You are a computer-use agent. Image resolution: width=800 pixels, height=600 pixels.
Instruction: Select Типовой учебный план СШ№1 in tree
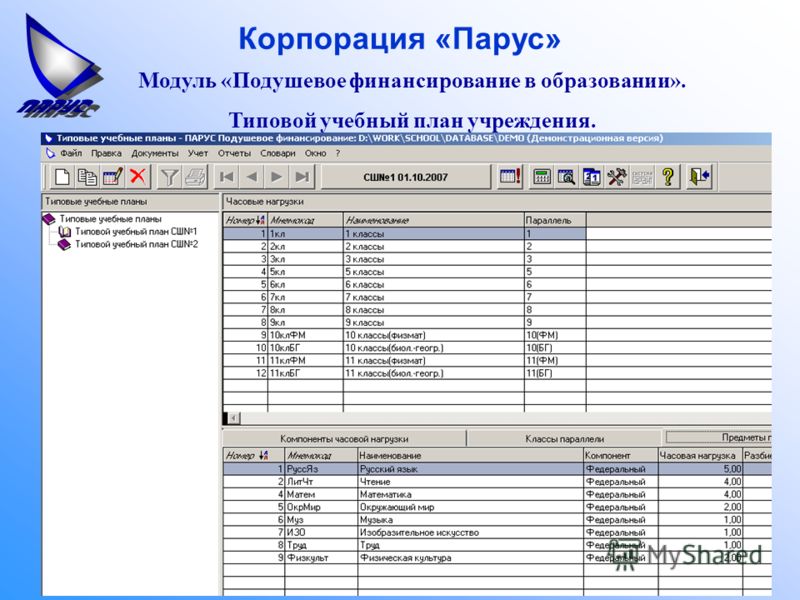tap(136, 232)
